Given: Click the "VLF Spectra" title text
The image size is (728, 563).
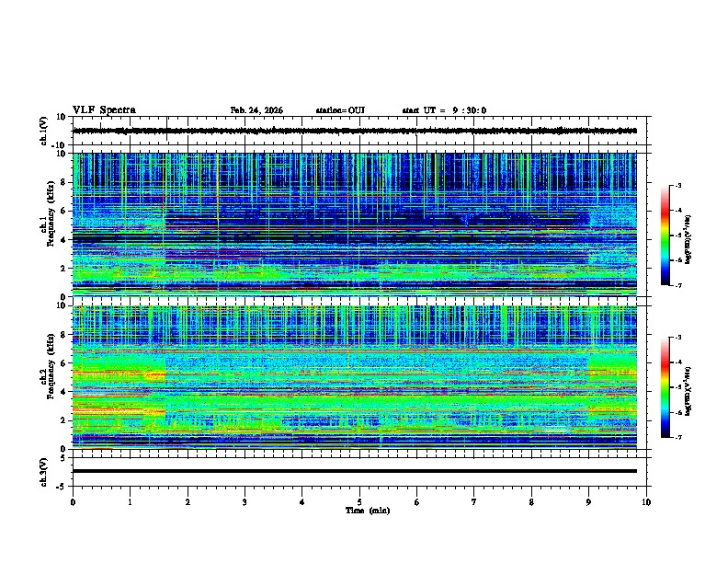Looking at the screenshot, I should tap(104, 110).
